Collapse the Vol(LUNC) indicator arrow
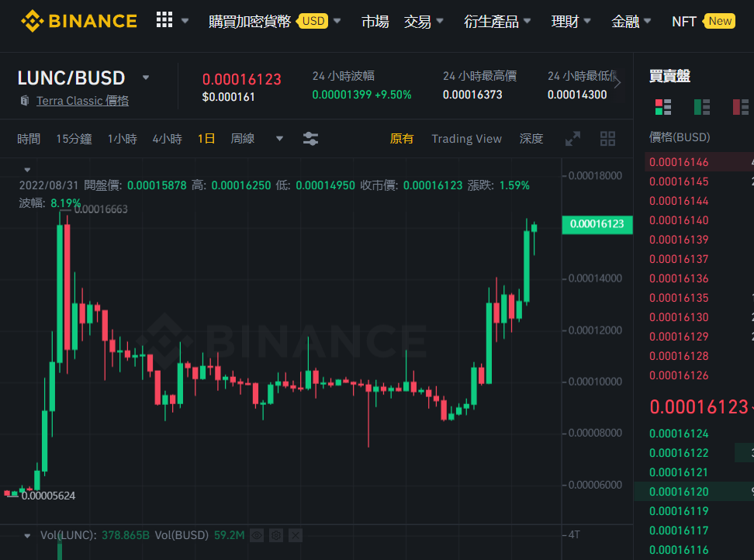The image size is (754, 560). tap(27, 535)
